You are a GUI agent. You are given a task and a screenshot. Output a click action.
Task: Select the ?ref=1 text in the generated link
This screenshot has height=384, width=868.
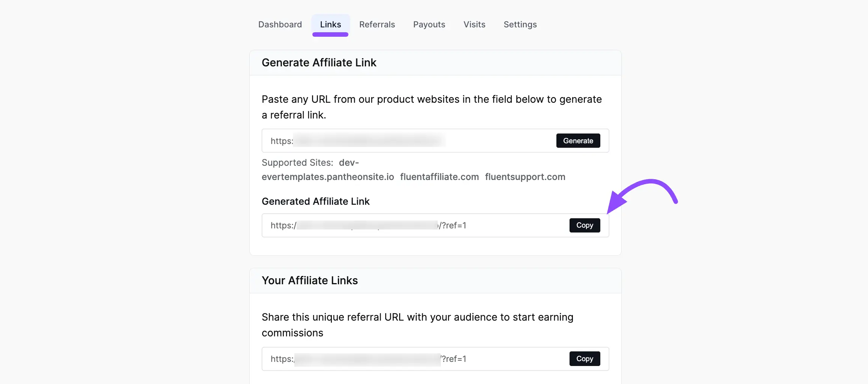455,225
